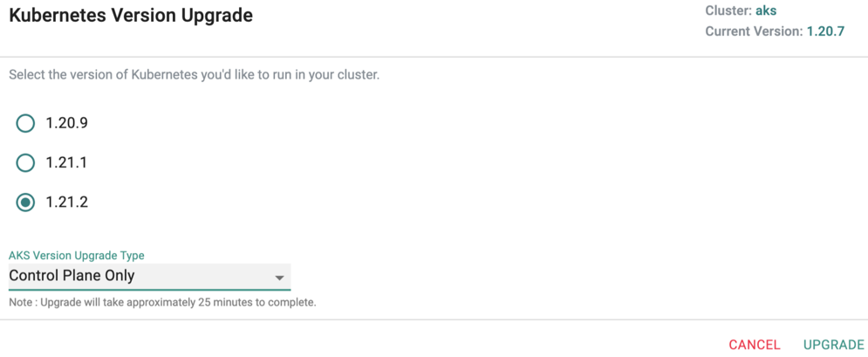Click the aks cluster name
Image resolution: width=868 pixels, height=357 pixels.
766,10
